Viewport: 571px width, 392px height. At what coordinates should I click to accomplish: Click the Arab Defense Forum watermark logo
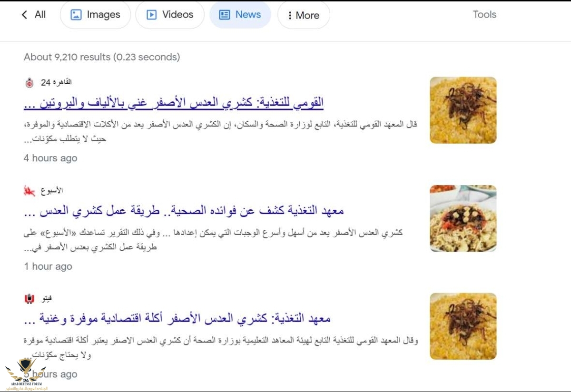click(x=26, y=373)
